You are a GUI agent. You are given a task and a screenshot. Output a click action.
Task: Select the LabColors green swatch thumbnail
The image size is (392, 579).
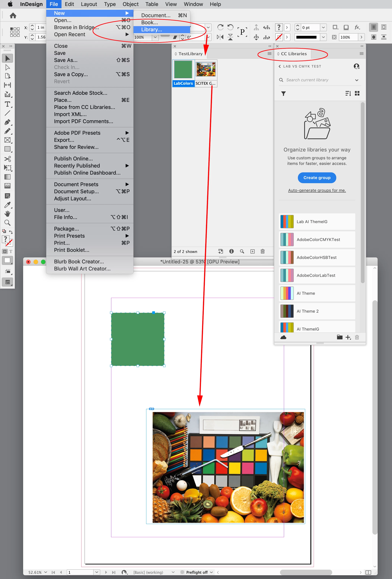(x=183, y=70)
